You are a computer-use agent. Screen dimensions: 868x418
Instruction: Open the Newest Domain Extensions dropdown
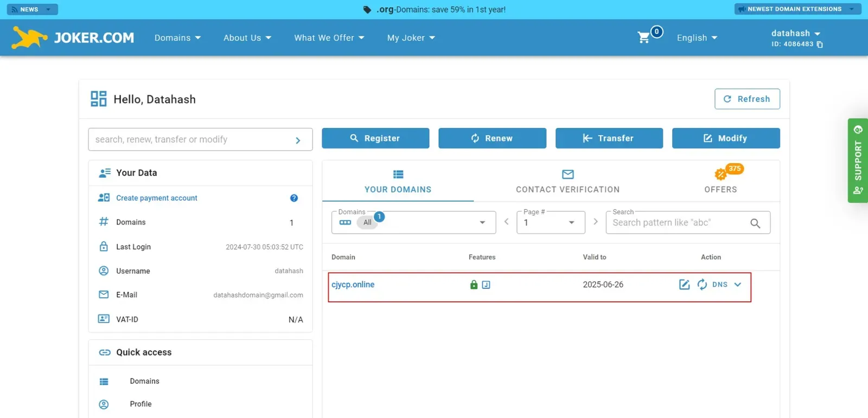(x=797, y=9)
